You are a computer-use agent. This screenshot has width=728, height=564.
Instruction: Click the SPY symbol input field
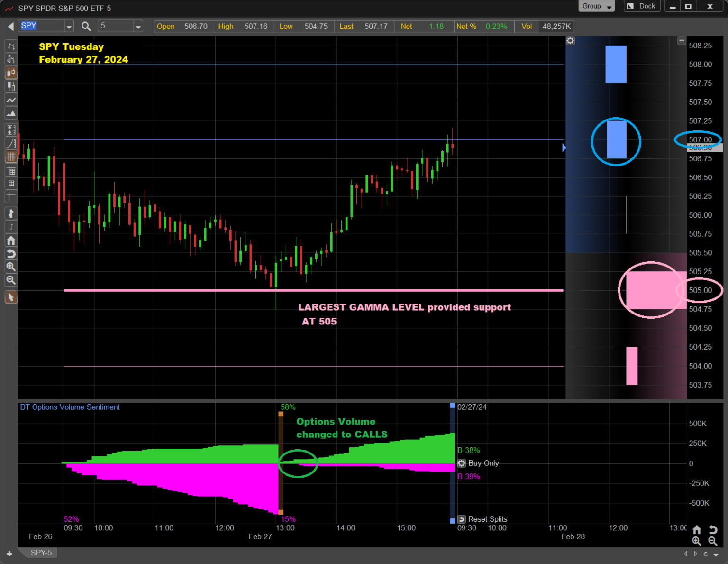point(41,26)
